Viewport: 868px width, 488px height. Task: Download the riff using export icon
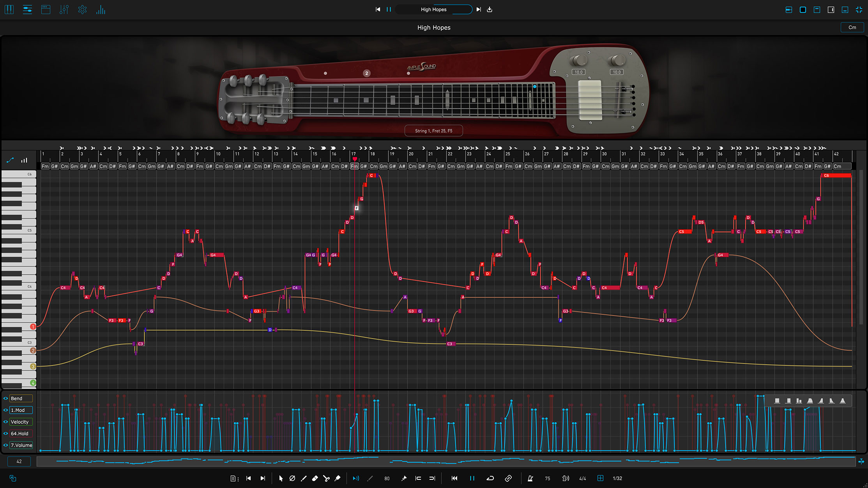(x=490, y=9)
